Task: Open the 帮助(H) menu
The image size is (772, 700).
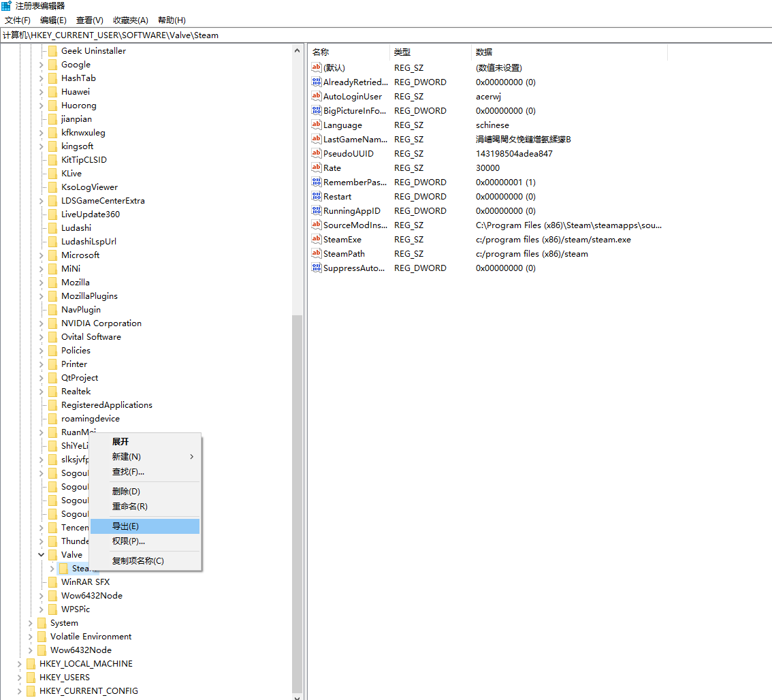Action: click(x=172, y=20)
